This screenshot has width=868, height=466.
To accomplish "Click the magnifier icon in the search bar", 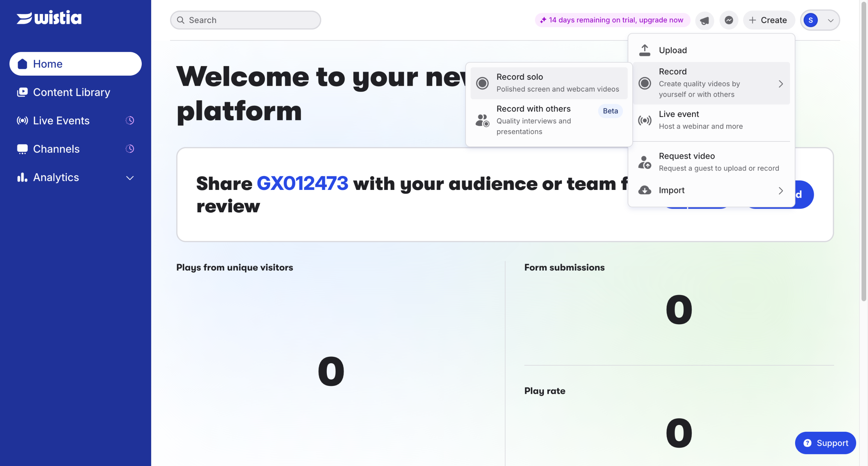I will (x=181, y=20).
